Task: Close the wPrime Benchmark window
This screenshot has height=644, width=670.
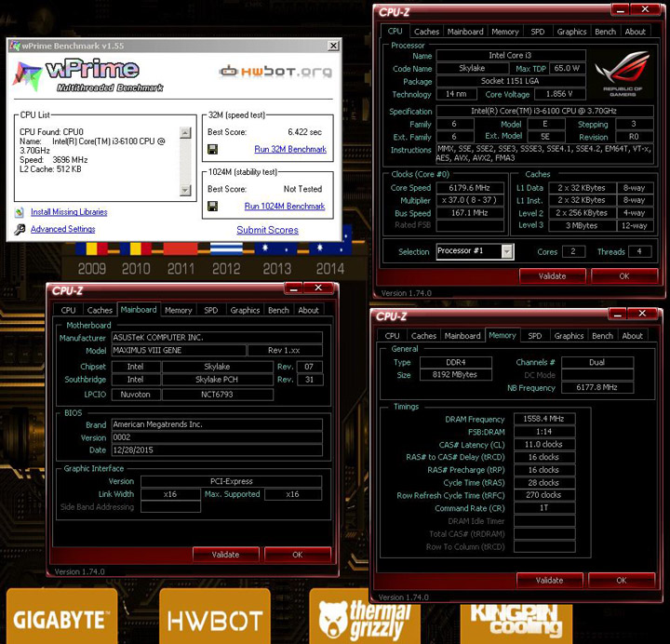Action: click(333, 46)
